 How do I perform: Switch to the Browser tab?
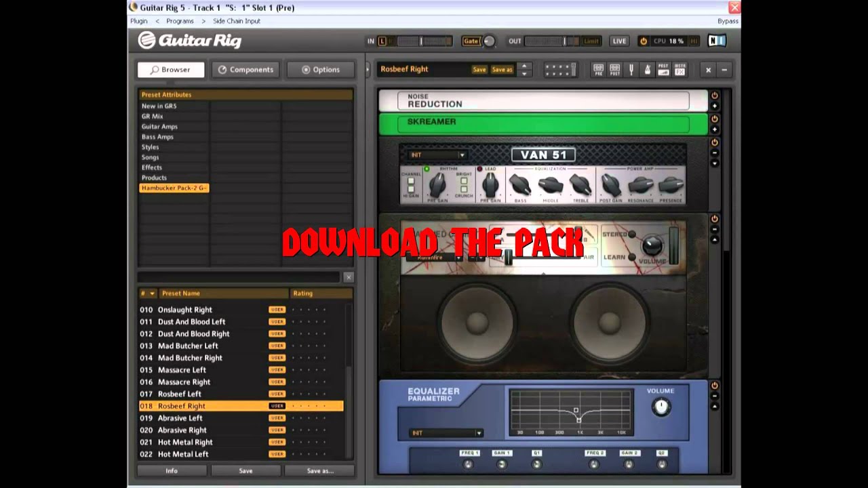coord(170,70)
